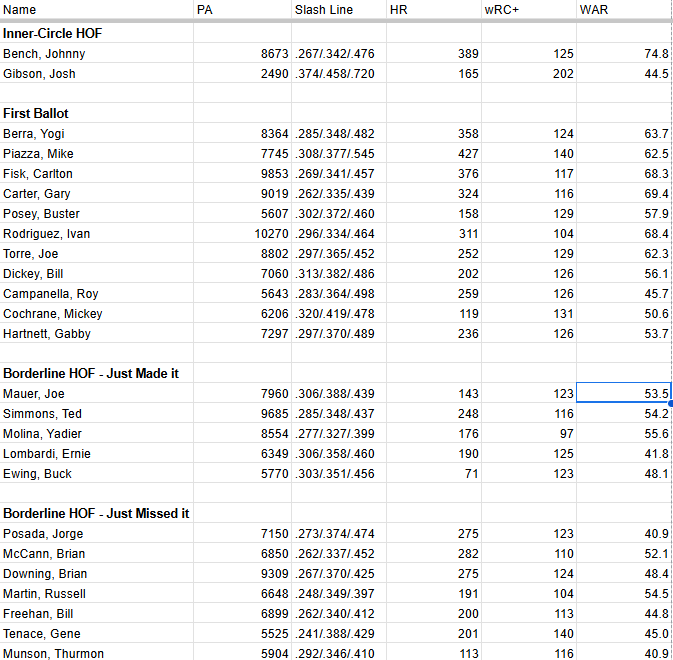Select Carlton Fisk's PA value 9853
This screenshot has width=673, height=660.
pyautogui.click(x=243, y=173)
